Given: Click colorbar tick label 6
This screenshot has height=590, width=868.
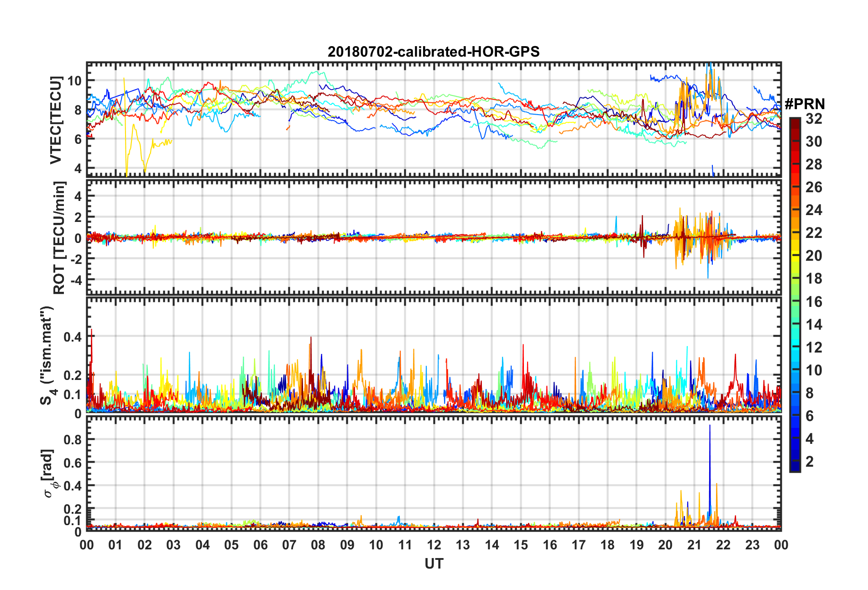Looking at the screenshot, I should pos(810,416).
